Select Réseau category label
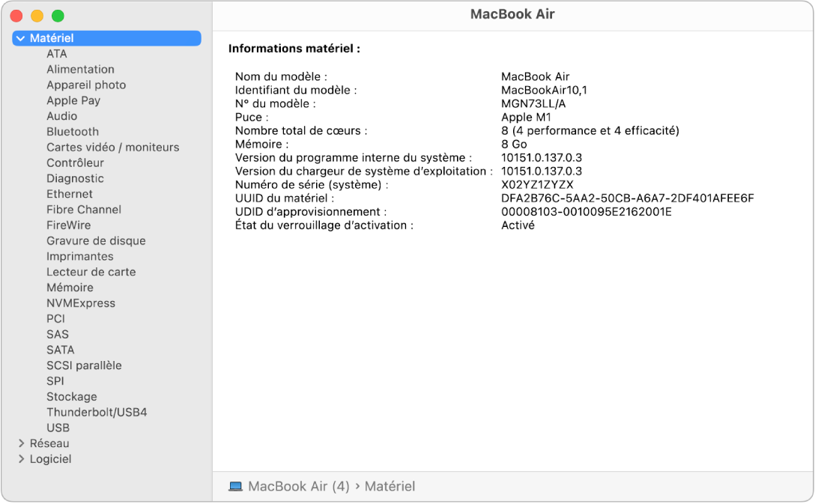 click(49, 443)
